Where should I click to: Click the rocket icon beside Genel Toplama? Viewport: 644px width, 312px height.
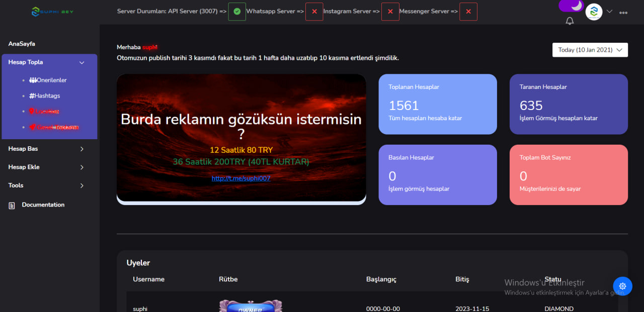(33, 127)
